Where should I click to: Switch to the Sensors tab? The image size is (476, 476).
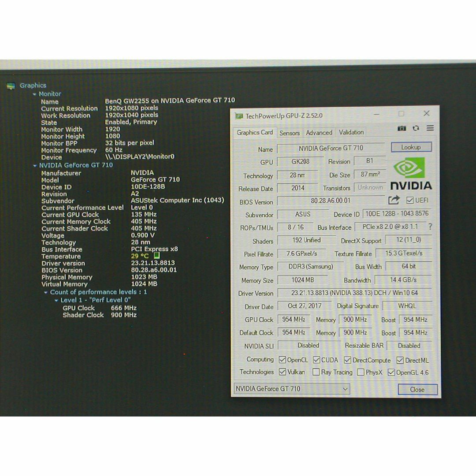[290, 133]
